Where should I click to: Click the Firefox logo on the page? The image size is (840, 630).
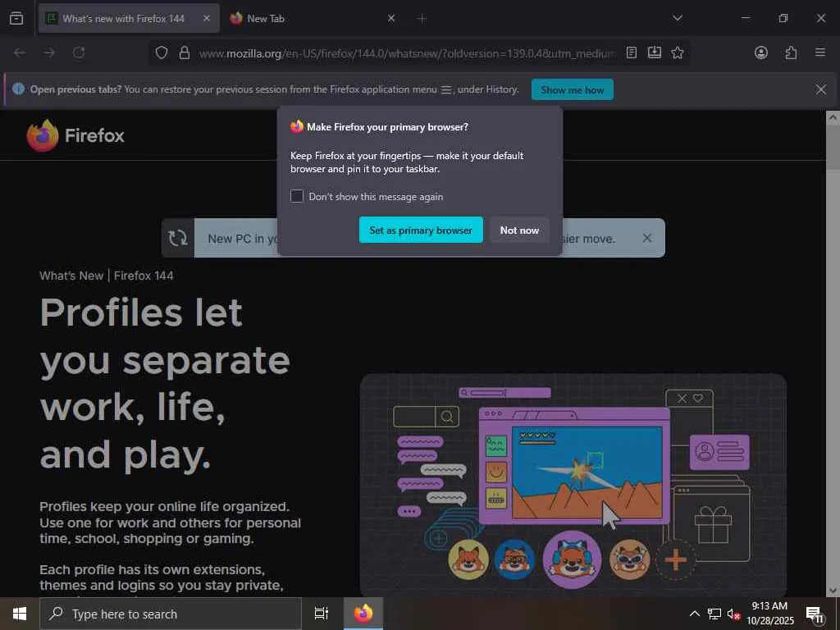75,135
